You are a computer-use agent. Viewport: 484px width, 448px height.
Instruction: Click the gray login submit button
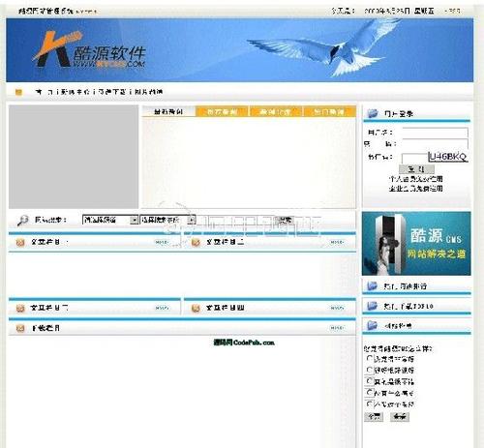click(416, 169)
